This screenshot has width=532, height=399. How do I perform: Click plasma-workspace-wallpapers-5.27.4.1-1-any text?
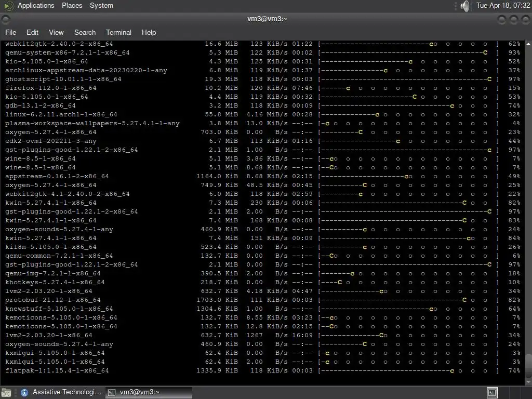(92, 123)
